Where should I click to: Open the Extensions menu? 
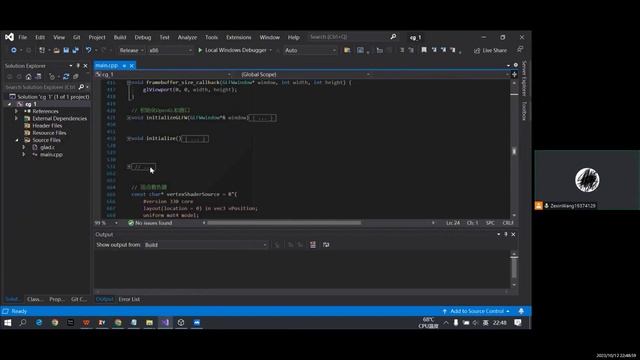pyautogui.click(x=239, y=37)
